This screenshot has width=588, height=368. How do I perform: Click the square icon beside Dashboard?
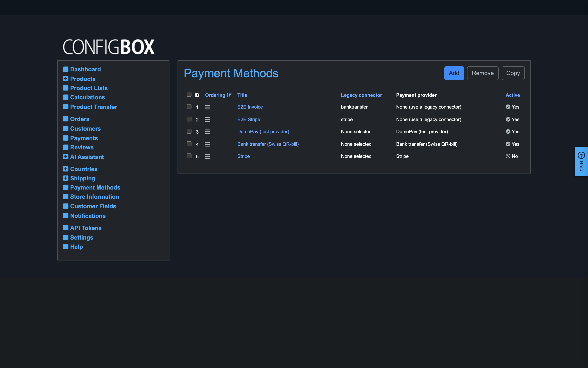coord(66,69)
